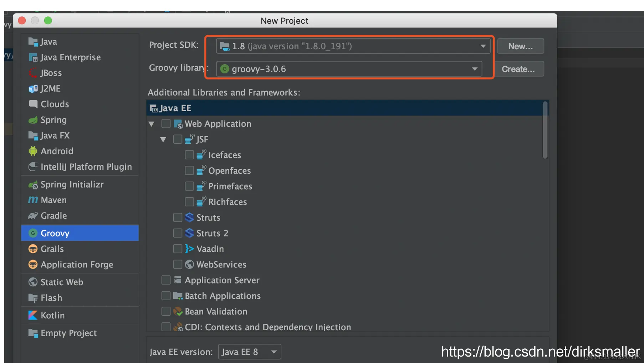Click the J2ME icon
Viewport: 644px width, 363px height.
click(33, 88)
